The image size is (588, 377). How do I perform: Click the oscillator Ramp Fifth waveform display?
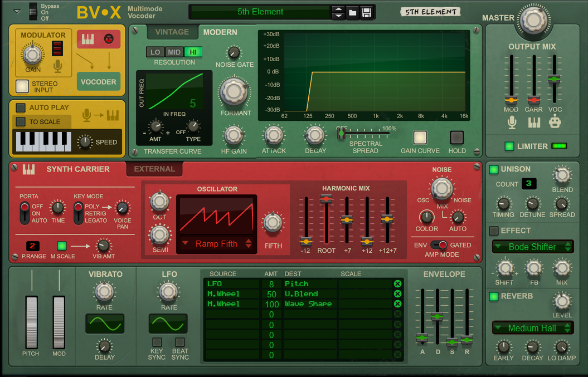tap(216, 217)
